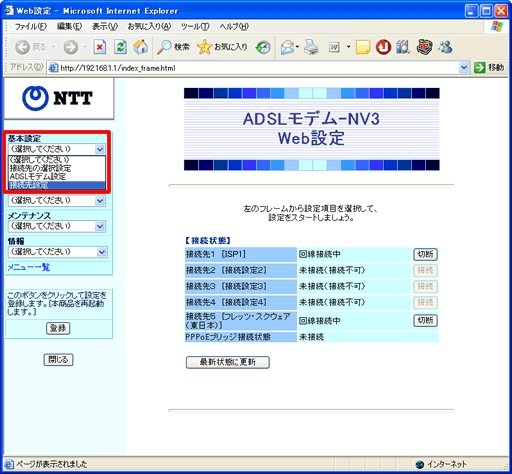The width and height of the screenshot is (512, 474).
Task: Click the 登録 button
Action: [58, 328]
